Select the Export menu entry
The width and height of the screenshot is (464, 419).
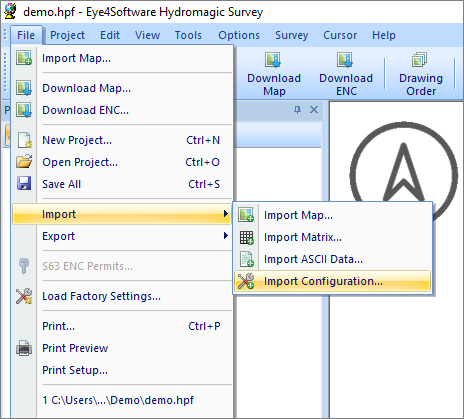(122, 236)
